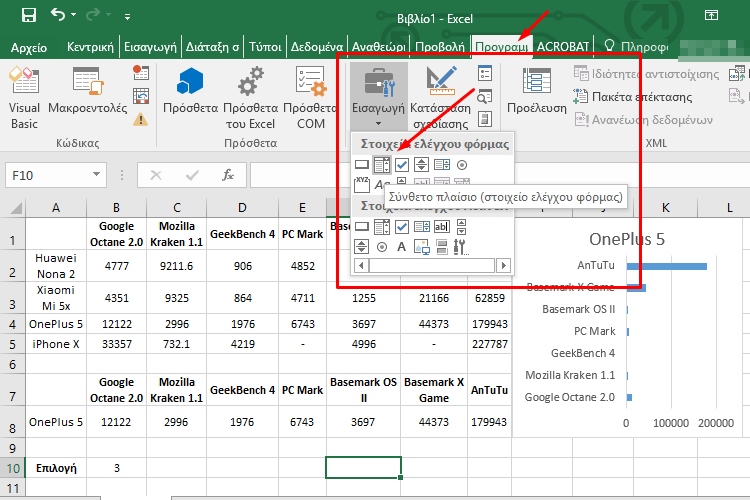Screen dimensions: 750x500
Task: Select cell B10 containing value 3
Action: tap(116, 467)
